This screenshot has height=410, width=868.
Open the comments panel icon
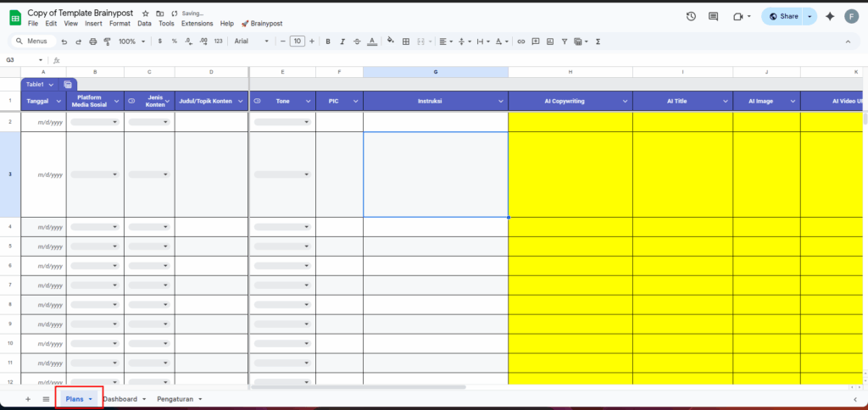tap(714, 16)
